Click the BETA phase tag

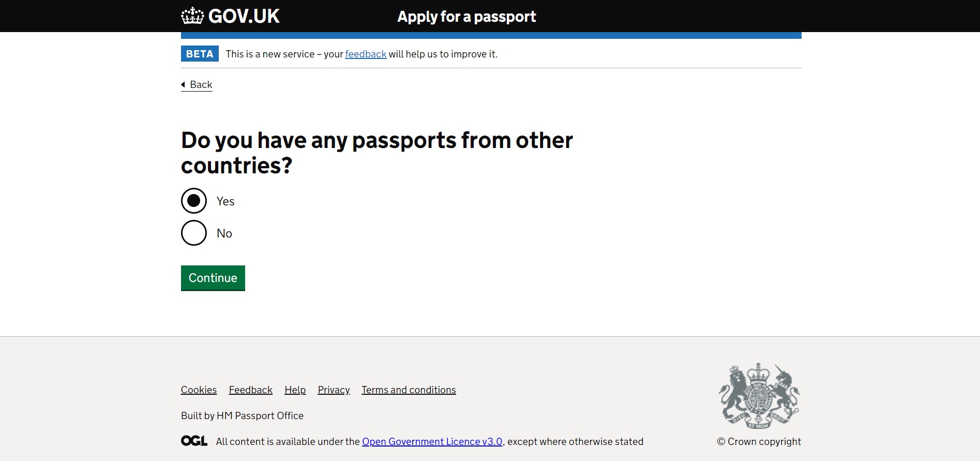200,54
